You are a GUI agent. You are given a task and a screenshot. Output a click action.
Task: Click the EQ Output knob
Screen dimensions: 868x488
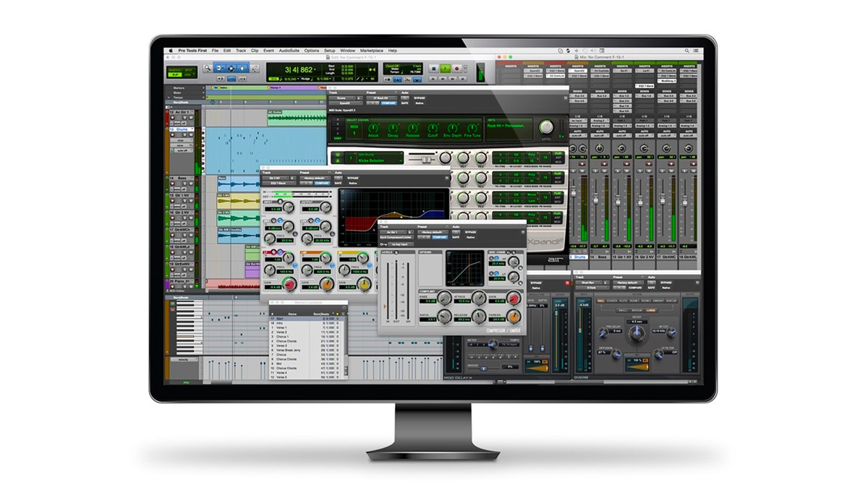325,207
